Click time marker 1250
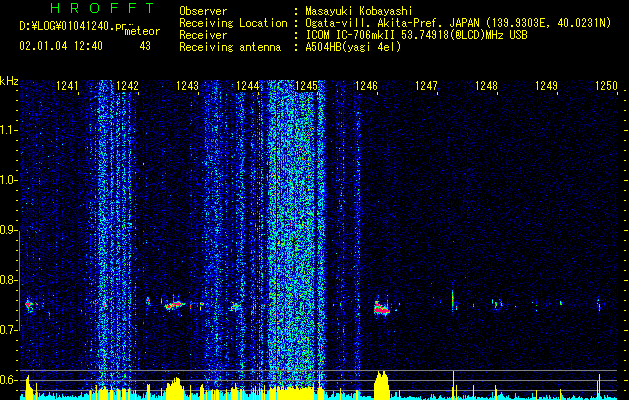The width and height of the screenshot is (629, 400). pos(606,86)
